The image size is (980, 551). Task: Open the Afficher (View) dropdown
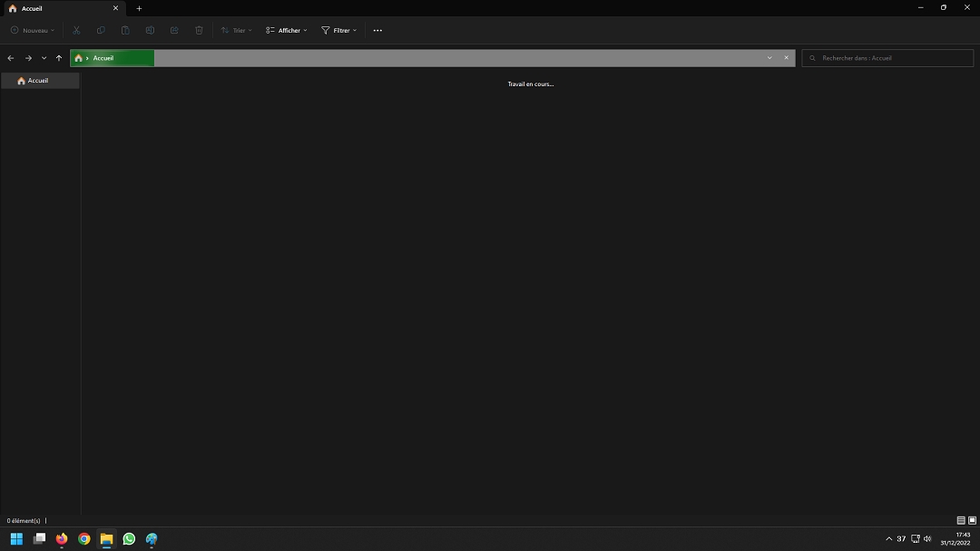(286, 30)
